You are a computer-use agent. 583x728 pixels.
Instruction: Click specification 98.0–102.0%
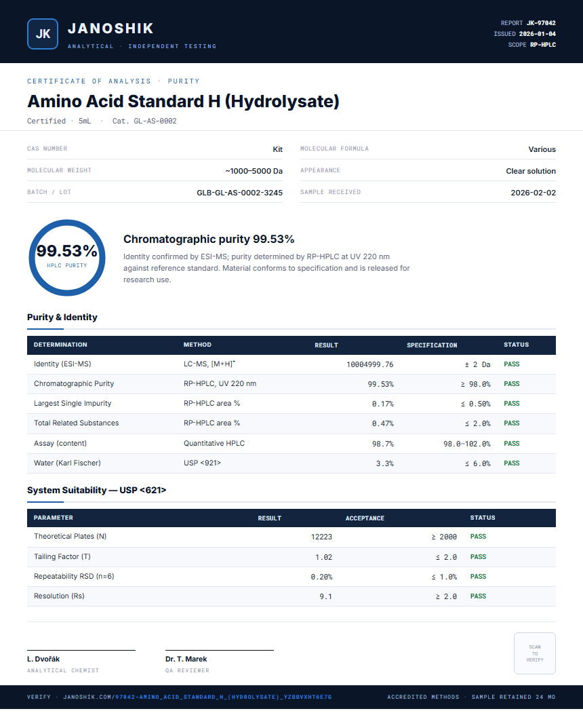point(467,444)
